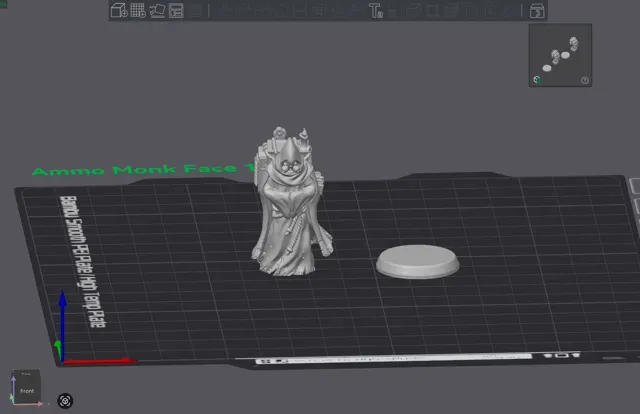
Task: Click the Auto orient icon
Action: point(157,11)
